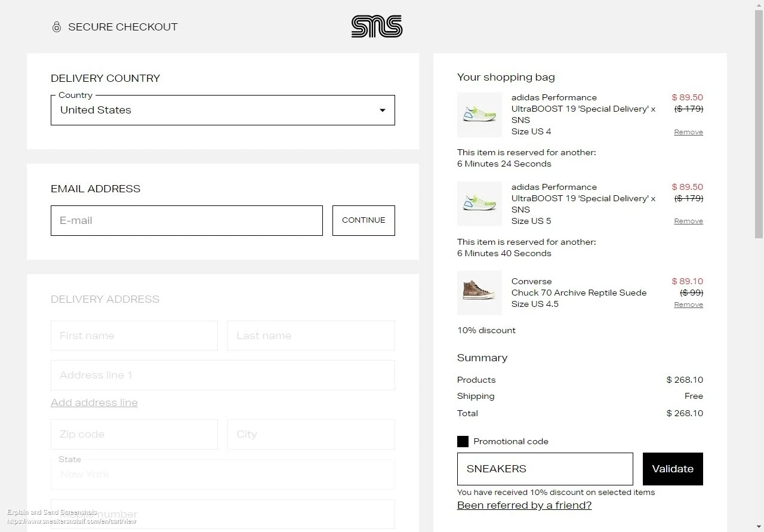Open the Been referred by a friend link

pyautogui.click(x=524, y=505)
